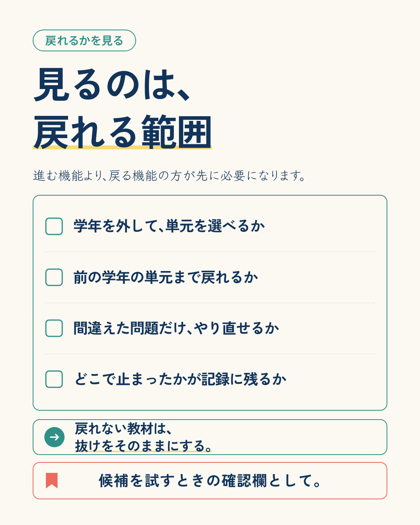Click the 戻れるかを見る pill tag

click(x=84, y=40)
